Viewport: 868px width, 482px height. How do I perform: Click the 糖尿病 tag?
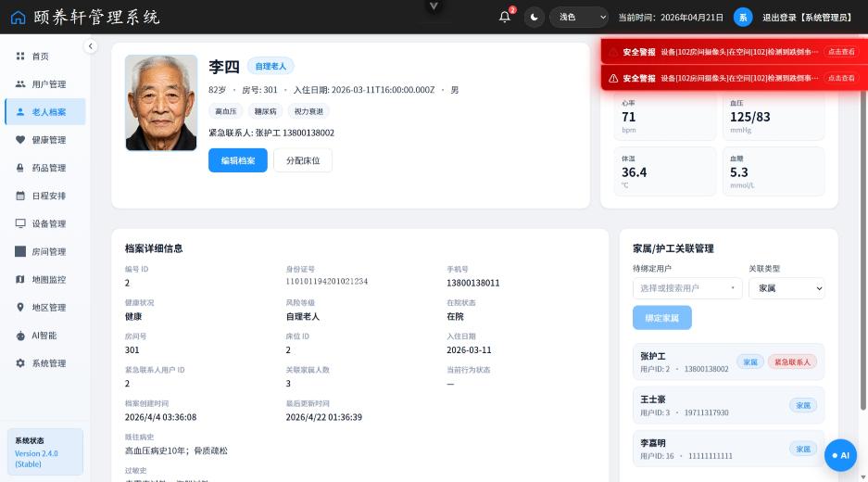click(266, 111)
